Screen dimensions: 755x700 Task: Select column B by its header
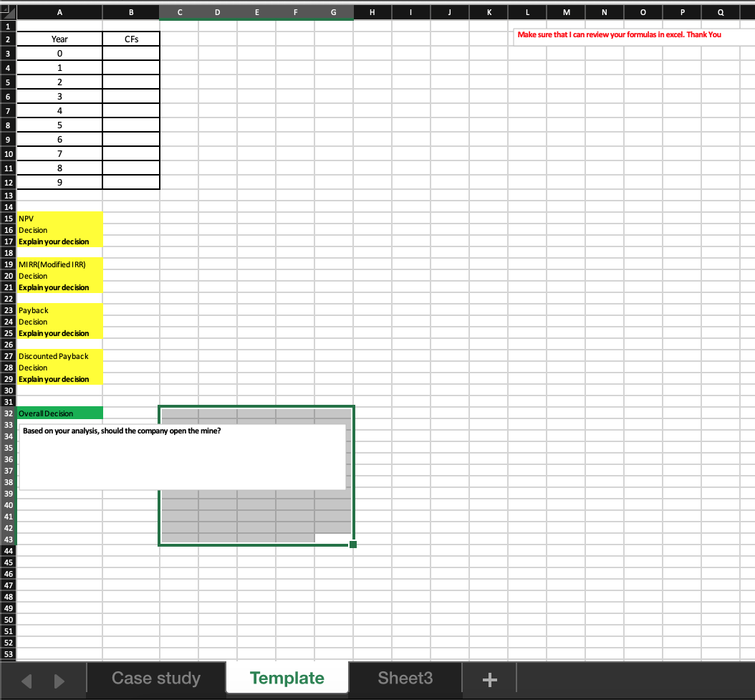[131, 11]
